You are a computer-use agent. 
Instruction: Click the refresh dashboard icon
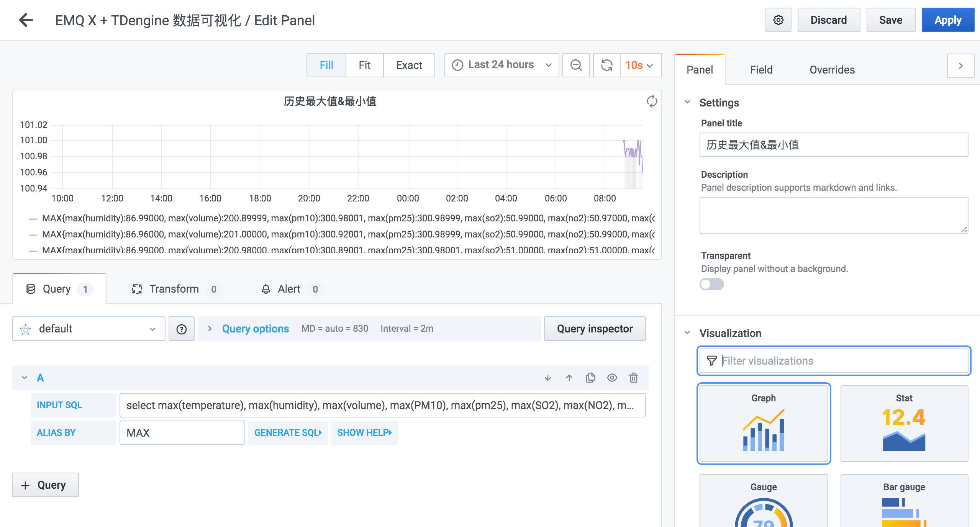[606, 65]
